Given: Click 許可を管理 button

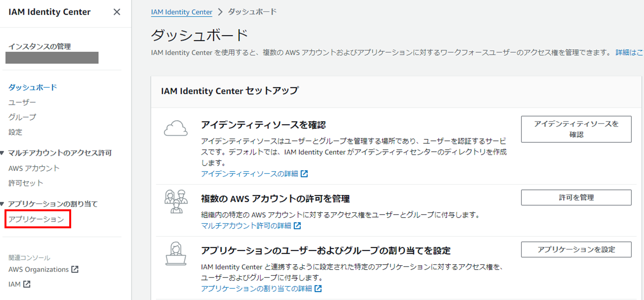Looking at the screenshot, I should [x=576, y=197].
